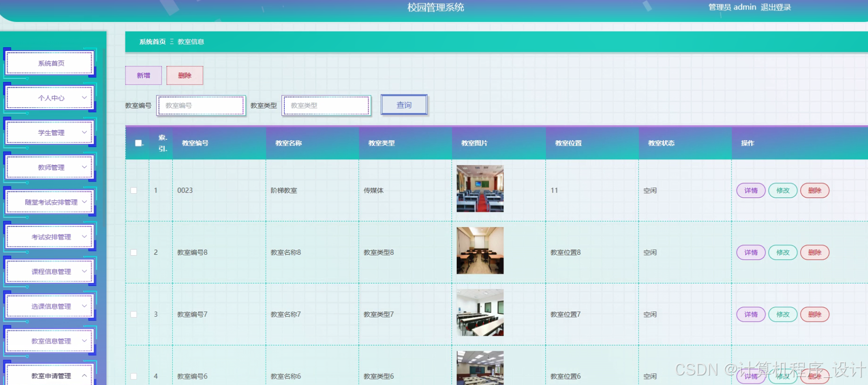This screenshot has height=385, width=868.
Task: Expand the 随堂考试安排管理 chevron
Action: 84,202
